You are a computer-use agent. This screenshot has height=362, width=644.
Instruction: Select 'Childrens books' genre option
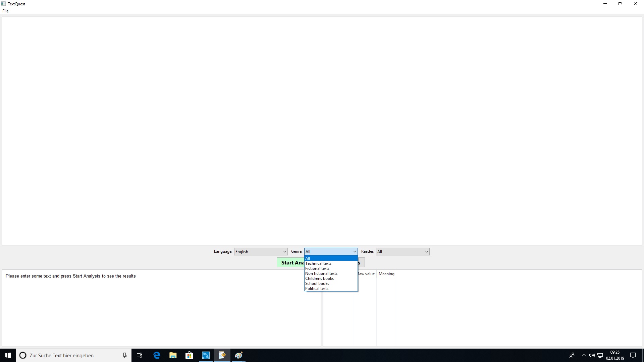320,278
